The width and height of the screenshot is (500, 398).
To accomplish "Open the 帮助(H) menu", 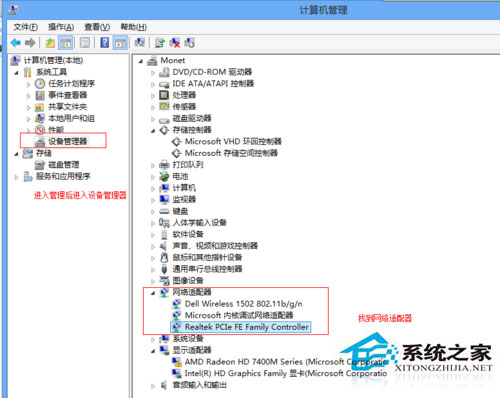I will pos(133,27).
